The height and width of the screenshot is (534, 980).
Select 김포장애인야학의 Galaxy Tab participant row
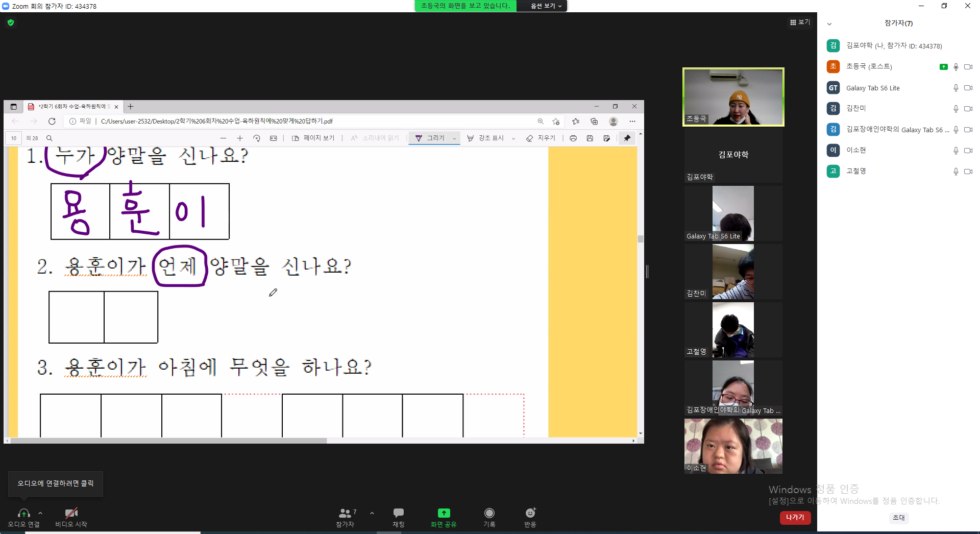[899, 130]
